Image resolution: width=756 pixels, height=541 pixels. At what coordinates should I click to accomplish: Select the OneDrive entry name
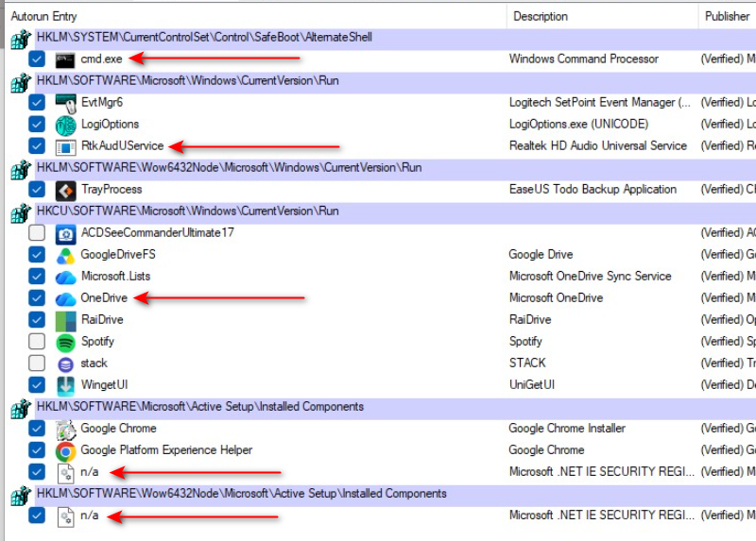click(x=104, y=297)
